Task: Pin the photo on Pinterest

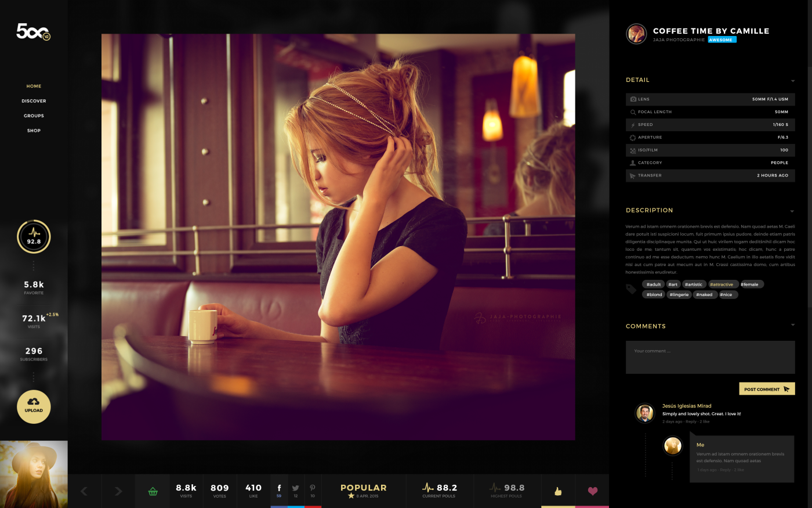Action: point(313,491)
